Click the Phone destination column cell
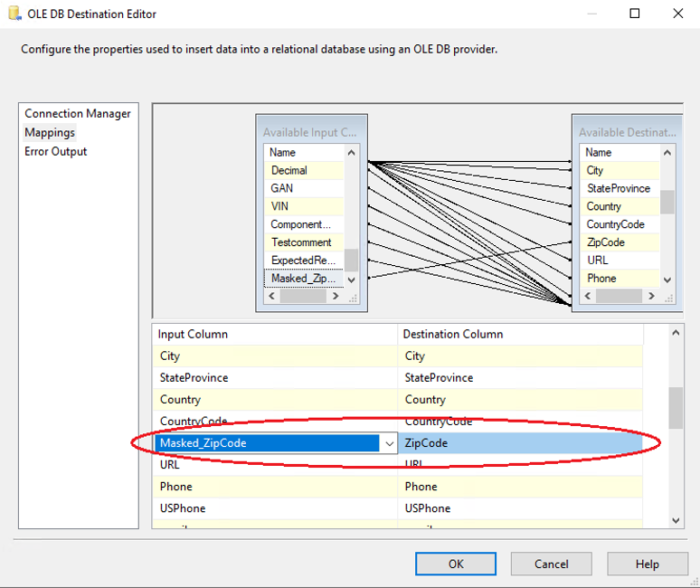Viewport: 700px width, 588px height. [520, 487]
